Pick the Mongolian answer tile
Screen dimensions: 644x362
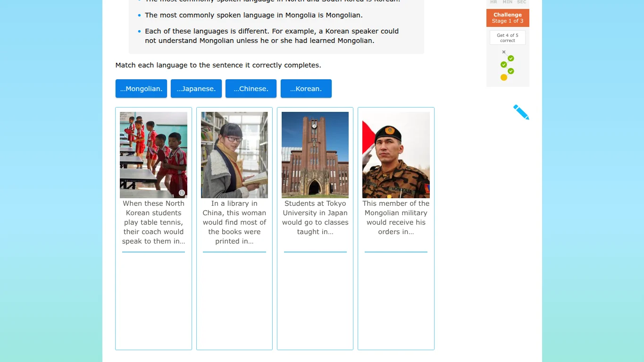141,89
